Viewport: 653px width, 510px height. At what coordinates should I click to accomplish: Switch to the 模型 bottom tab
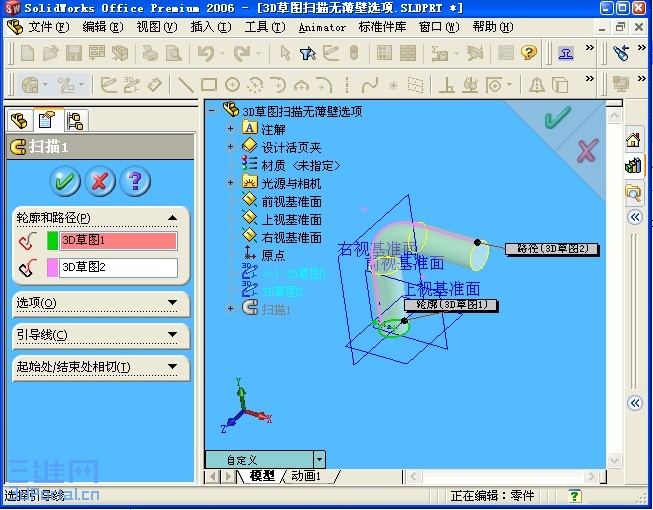[x=262, y=476]
